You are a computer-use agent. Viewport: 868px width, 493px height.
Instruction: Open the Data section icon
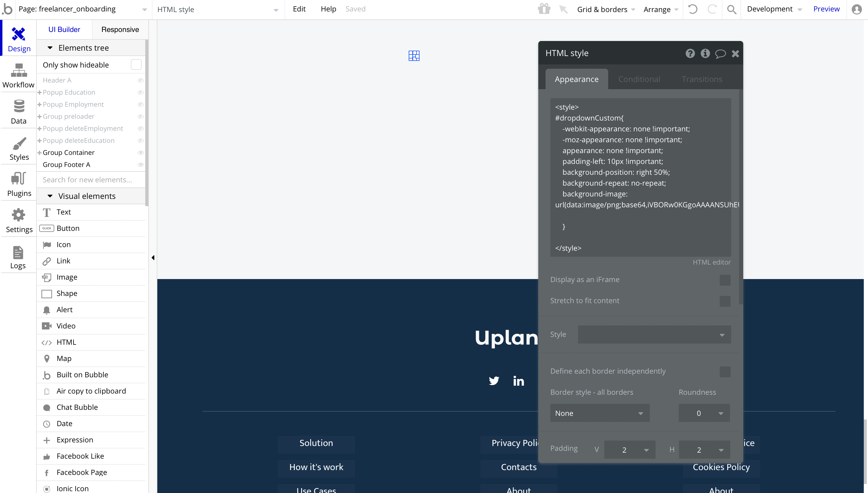click(19, 106)
